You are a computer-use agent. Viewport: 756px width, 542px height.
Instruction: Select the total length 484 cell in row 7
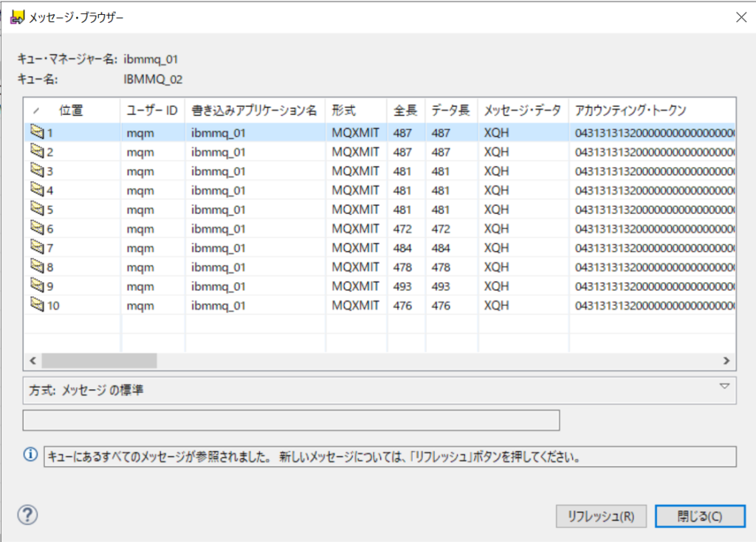[x=402, y=248]
